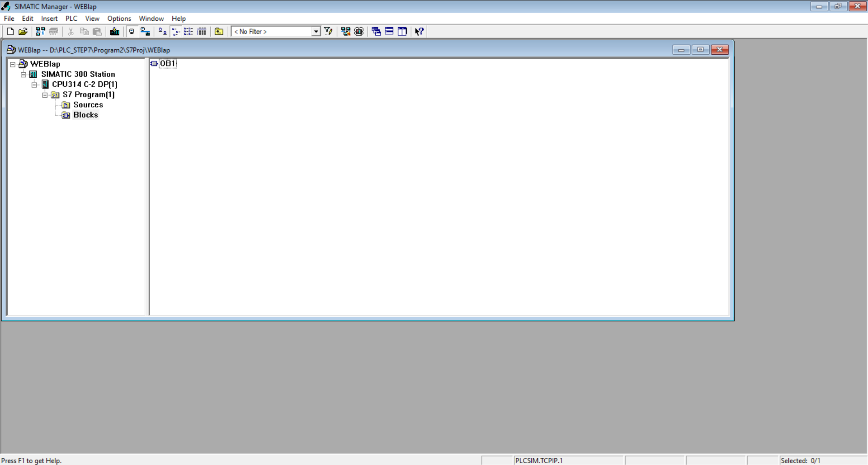Screen dimensions: 868x465
Task: Open Configure Network icon
Action: 346,31
